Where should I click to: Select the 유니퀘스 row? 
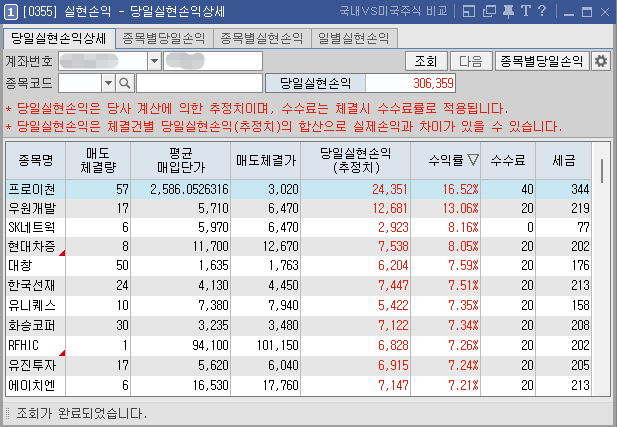(x=298, y=305)
